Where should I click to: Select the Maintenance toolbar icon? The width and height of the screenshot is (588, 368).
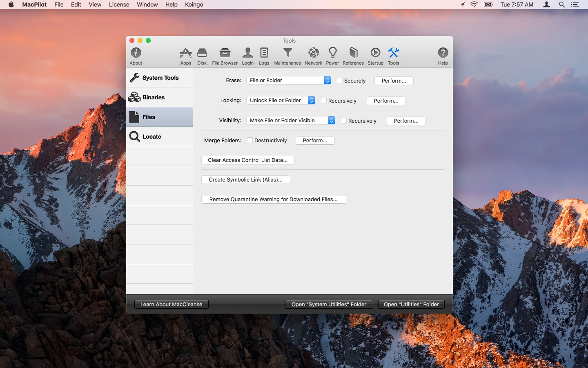pyautogui.click(x=287, y=56)
